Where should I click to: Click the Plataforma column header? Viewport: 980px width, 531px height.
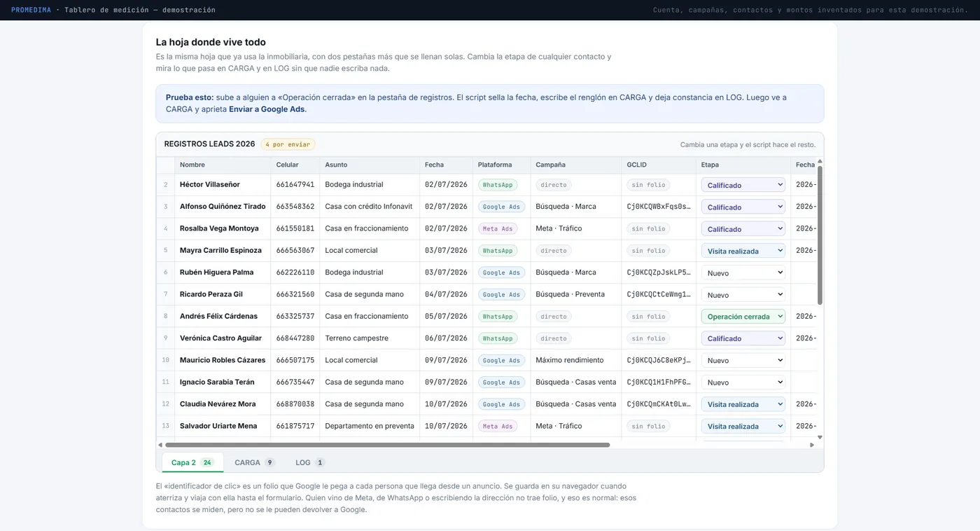[x=502, y=165]
